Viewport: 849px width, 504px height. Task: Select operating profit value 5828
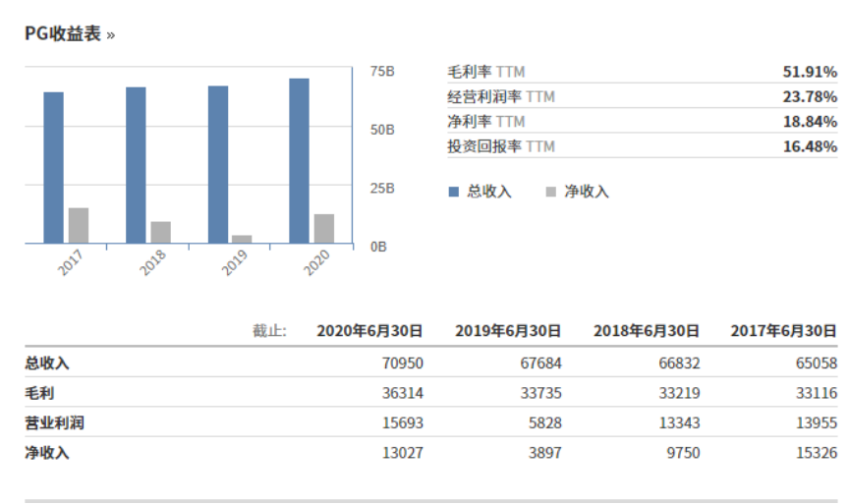coord(545,422)
